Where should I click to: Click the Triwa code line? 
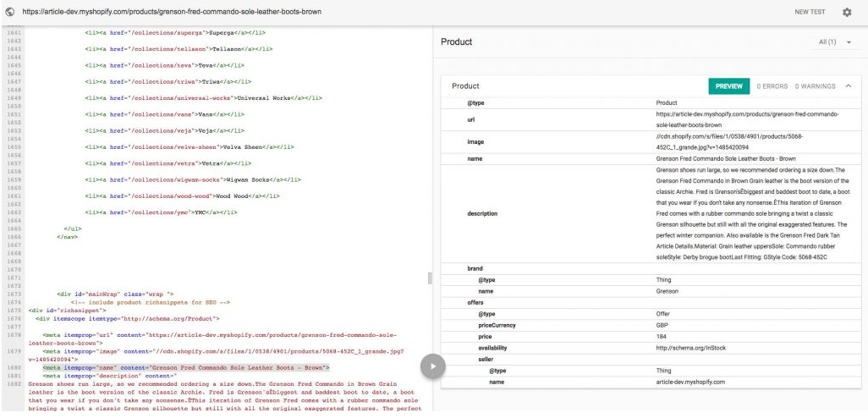tap(168, 82)
